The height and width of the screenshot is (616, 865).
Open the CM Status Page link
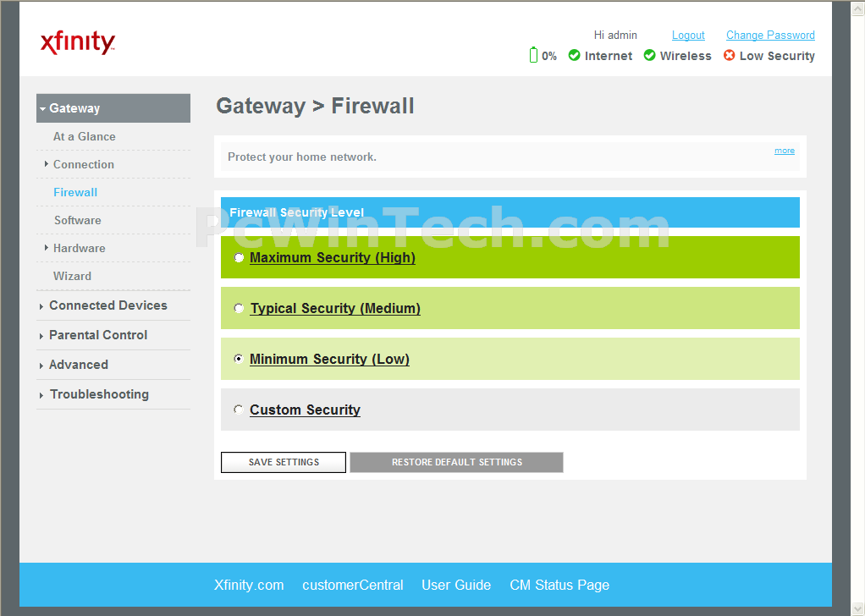click(x=559, y=586)
